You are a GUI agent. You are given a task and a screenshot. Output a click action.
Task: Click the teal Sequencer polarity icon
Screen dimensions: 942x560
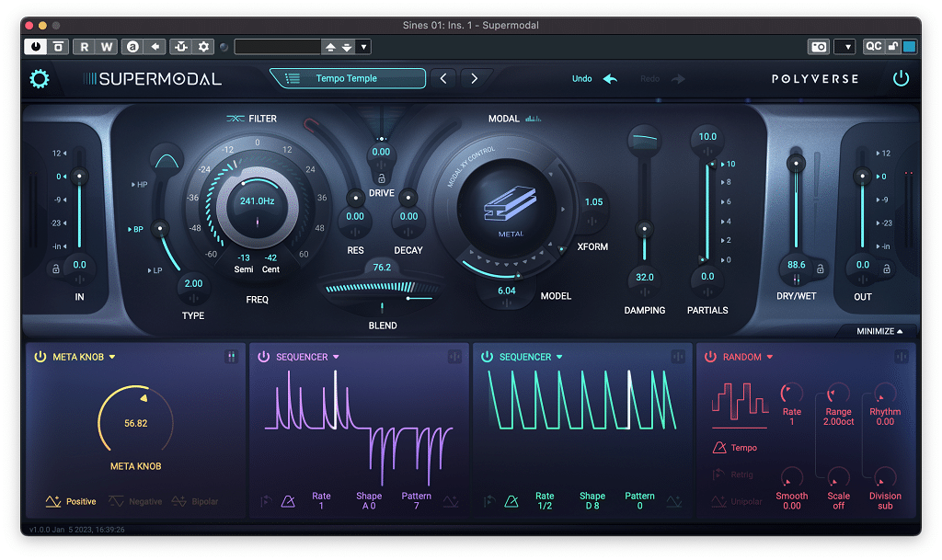point(674,501)
